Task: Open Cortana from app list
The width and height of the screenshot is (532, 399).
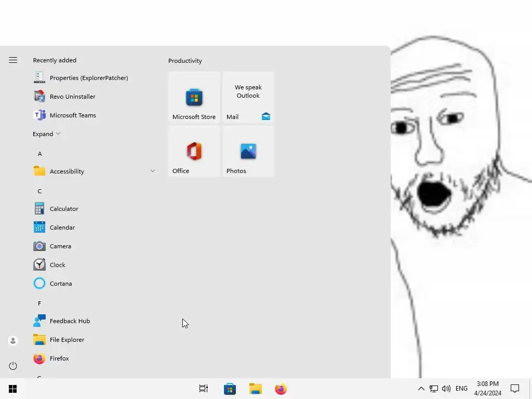Action: coord(95,283)
